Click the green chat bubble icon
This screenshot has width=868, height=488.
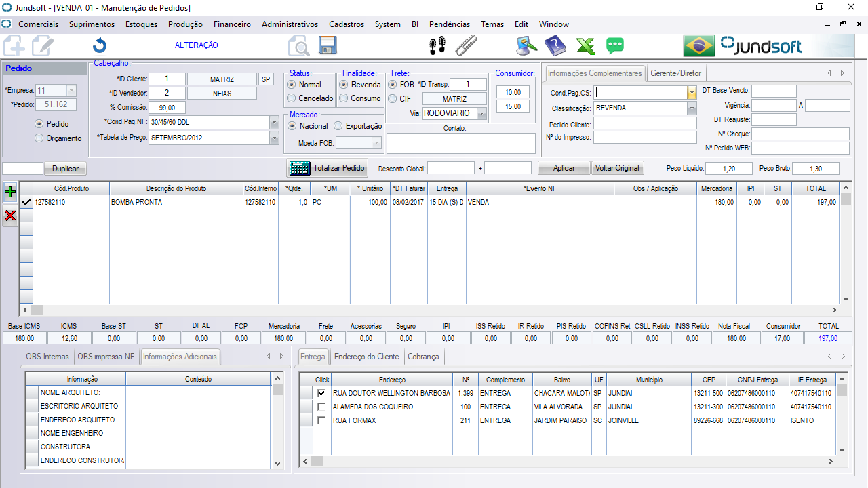615,45
